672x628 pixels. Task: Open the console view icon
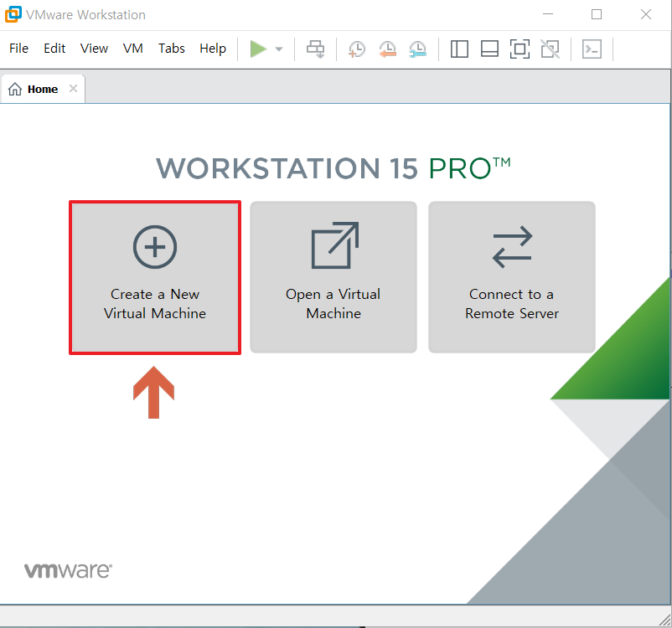click(x=592, y=49)
